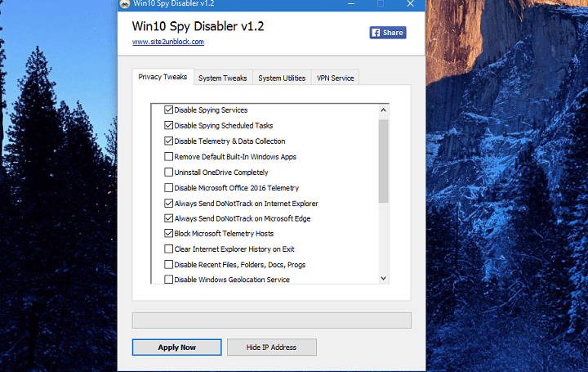The height and width of the screenshot is (372, 588).
Task: Open the VPN Service tab
Action: coord(336,78)
